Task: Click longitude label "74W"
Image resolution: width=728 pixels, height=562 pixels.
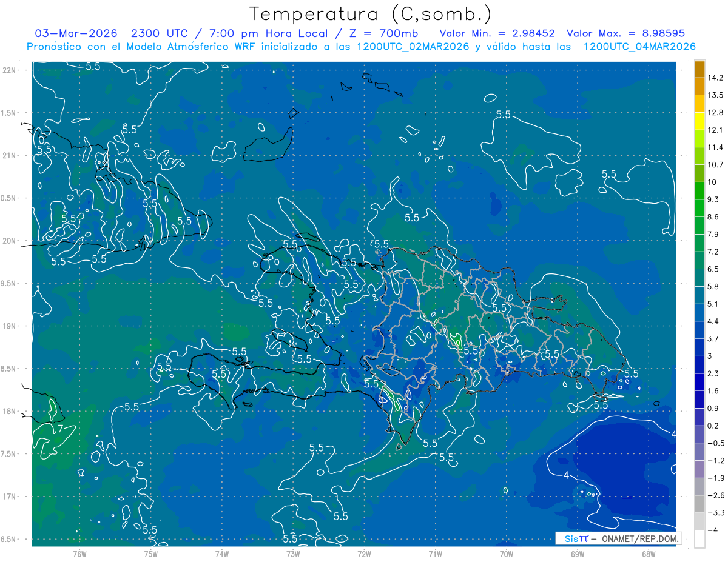Action: point(222,554)
